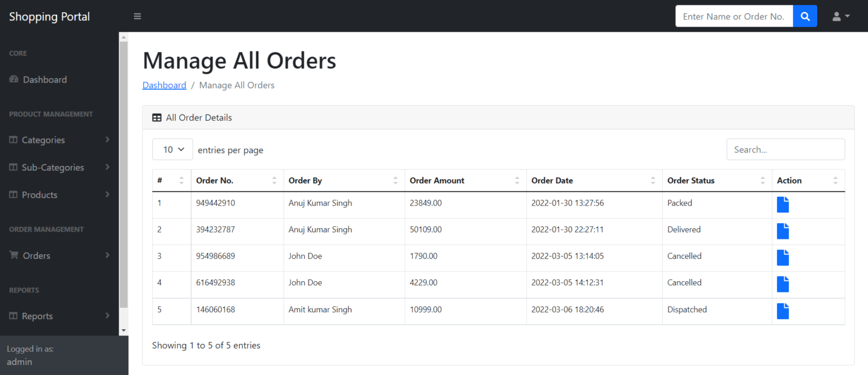Click the Shopping Portal brand heading
Viewport: 868px width, 375px height.
49,16
